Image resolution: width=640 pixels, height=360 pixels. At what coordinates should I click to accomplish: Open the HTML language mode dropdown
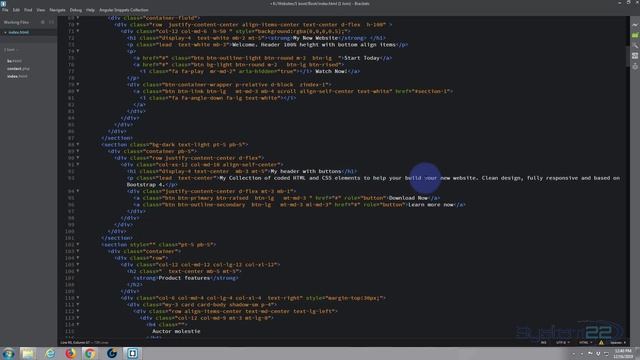[585, 343]
